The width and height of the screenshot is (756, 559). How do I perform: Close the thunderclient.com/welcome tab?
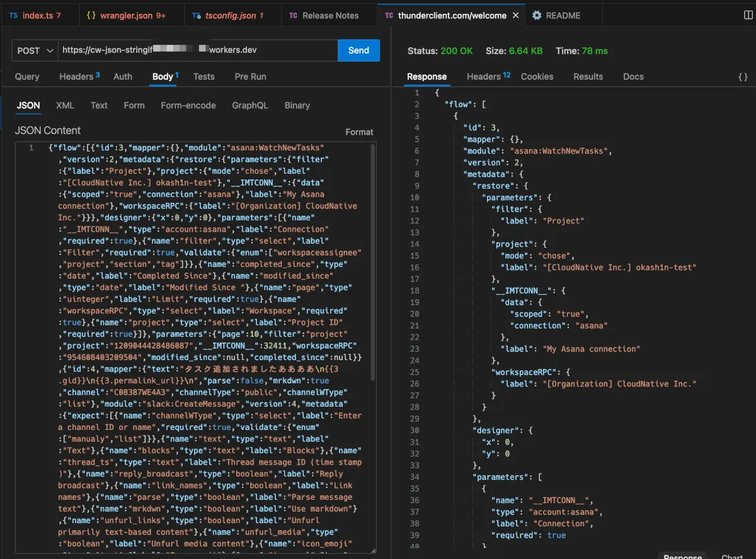[515, 15]
